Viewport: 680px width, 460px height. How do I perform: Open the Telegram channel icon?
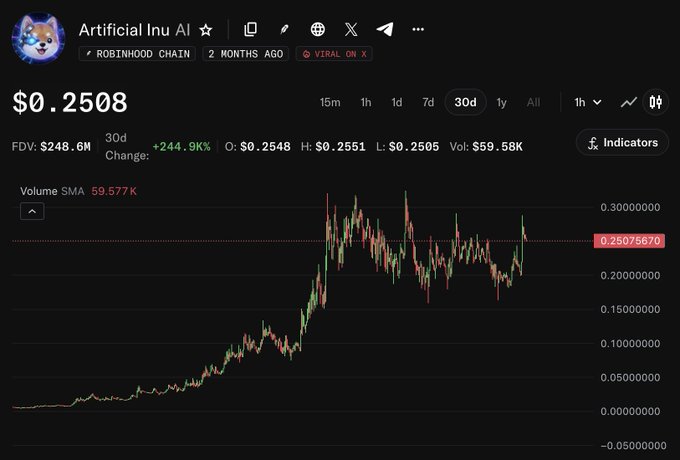[x=385, y=29]
